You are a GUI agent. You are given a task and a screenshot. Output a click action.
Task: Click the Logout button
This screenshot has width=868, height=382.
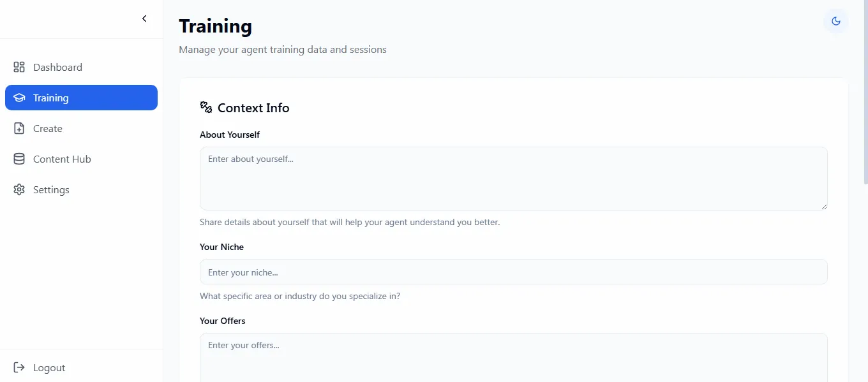point(49,367)
